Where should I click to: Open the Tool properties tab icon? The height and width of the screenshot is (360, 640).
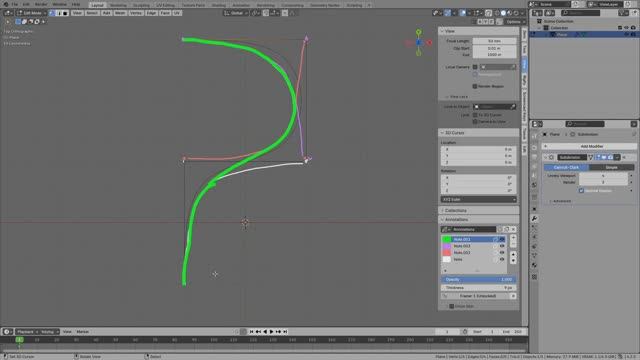(x=534, y=137)
